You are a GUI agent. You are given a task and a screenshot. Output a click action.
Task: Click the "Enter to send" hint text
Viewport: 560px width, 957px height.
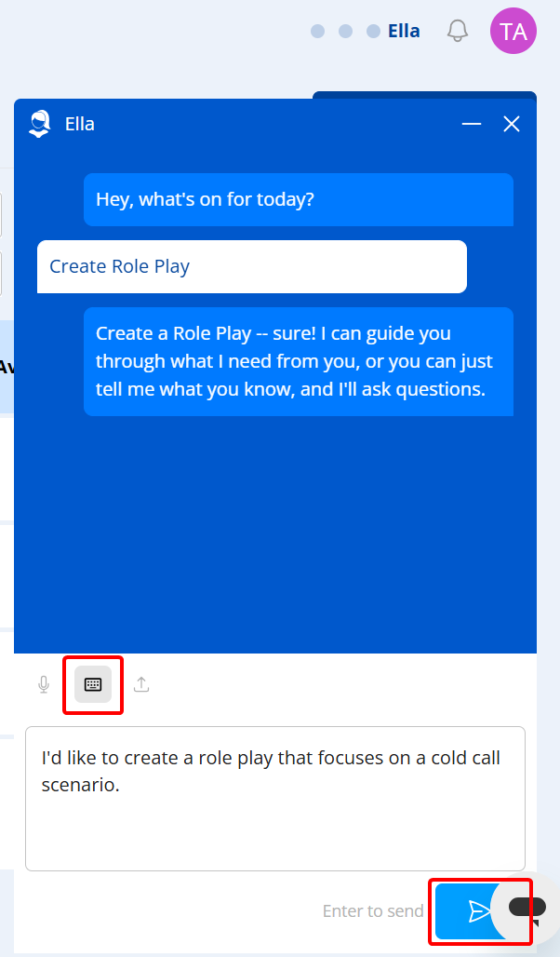pos(373,911)
